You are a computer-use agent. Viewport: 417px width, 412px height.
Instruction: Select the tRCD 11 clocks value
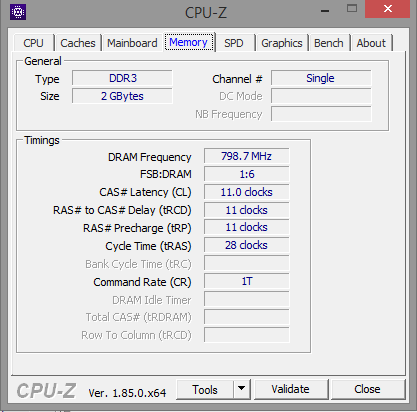[x=247, y=210]
